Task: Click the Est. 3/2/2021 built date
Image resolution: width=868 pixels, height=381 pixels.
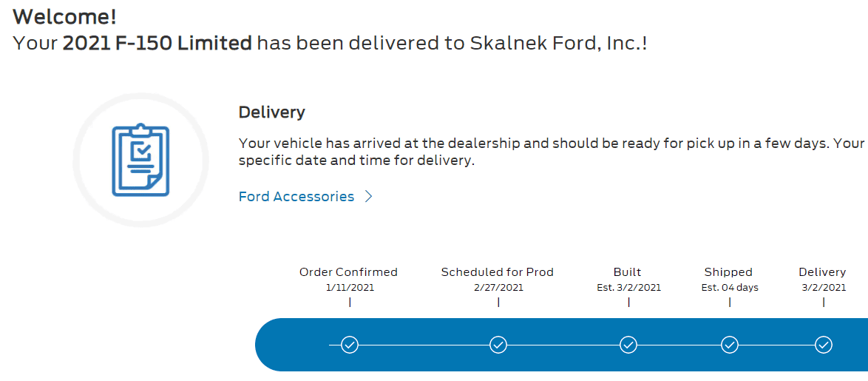Action: tap(628, 288)
